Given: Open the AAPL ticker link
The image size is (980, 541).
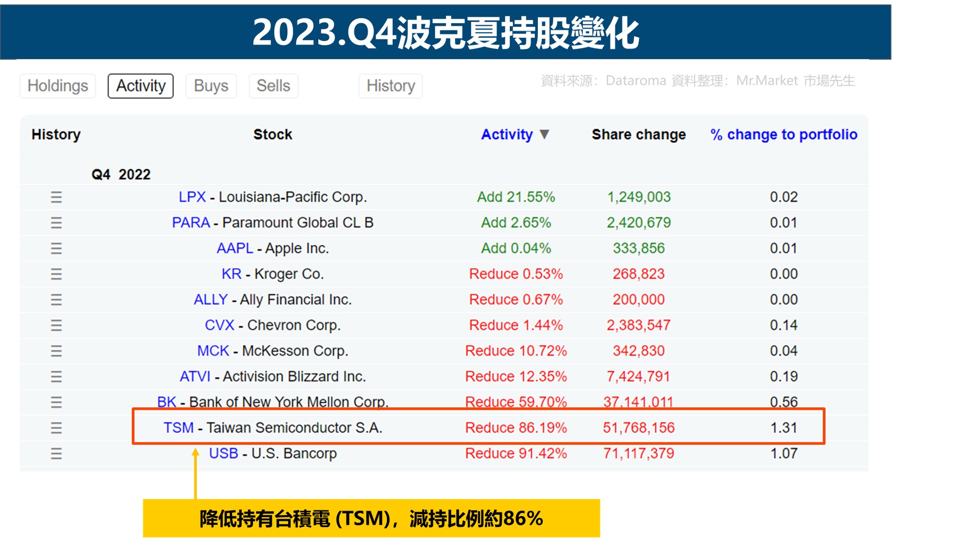Looking at the screenshot, I should point(234,248).
